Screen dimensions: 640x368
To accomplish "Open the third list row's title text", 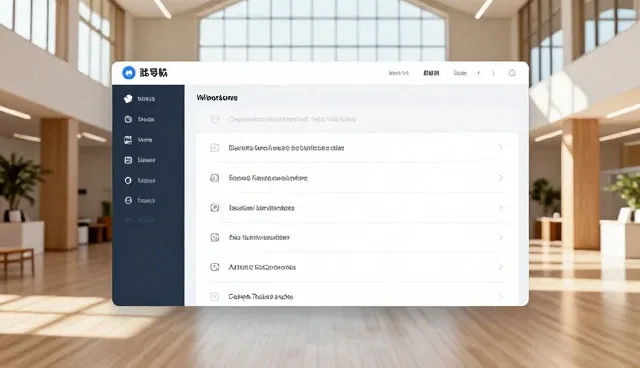I will pos(268,178).
